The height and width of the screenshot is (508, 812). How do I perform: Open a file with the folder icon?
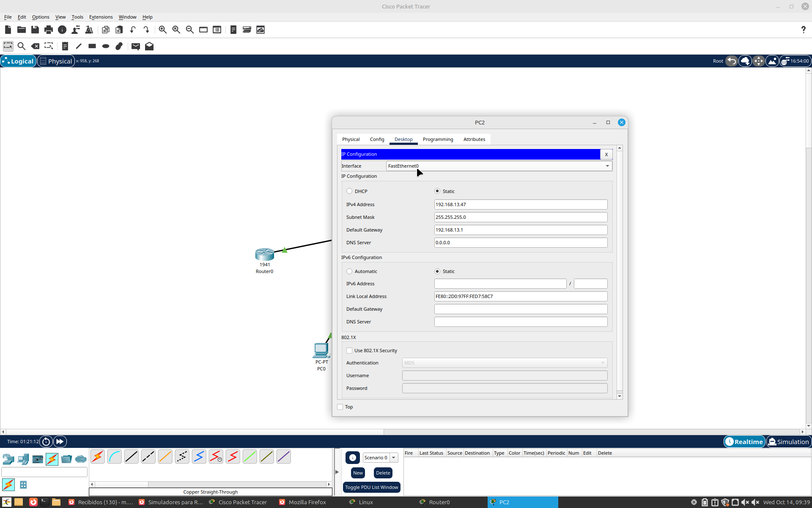22,30
